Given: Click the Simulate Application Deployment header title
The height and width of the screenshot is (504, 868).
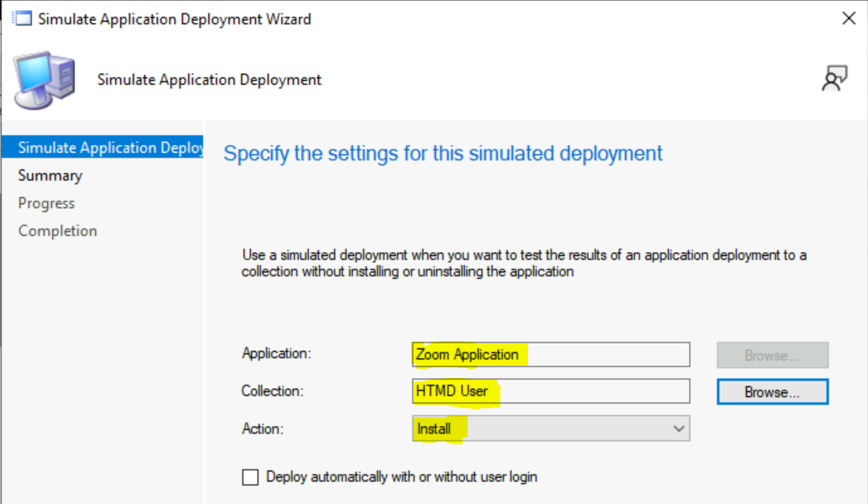Looking at the screenshot, I should 208,79.
